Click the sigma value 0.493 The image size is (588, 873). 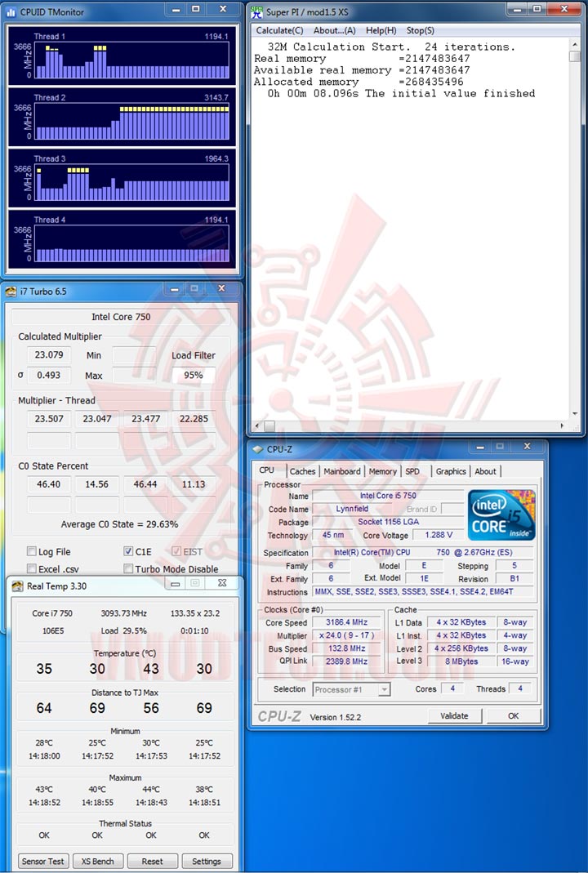click(49, 376)
